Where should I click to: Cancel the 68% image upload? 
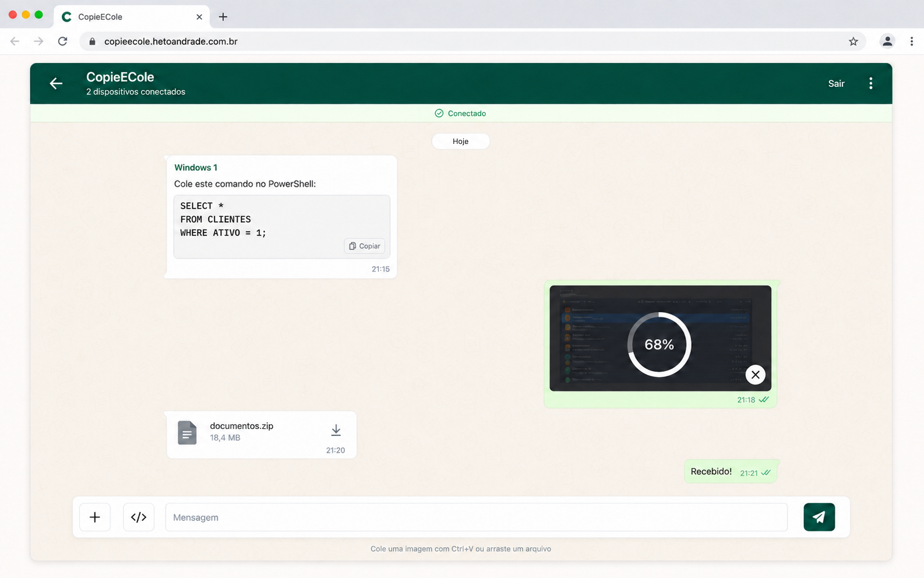755,375
